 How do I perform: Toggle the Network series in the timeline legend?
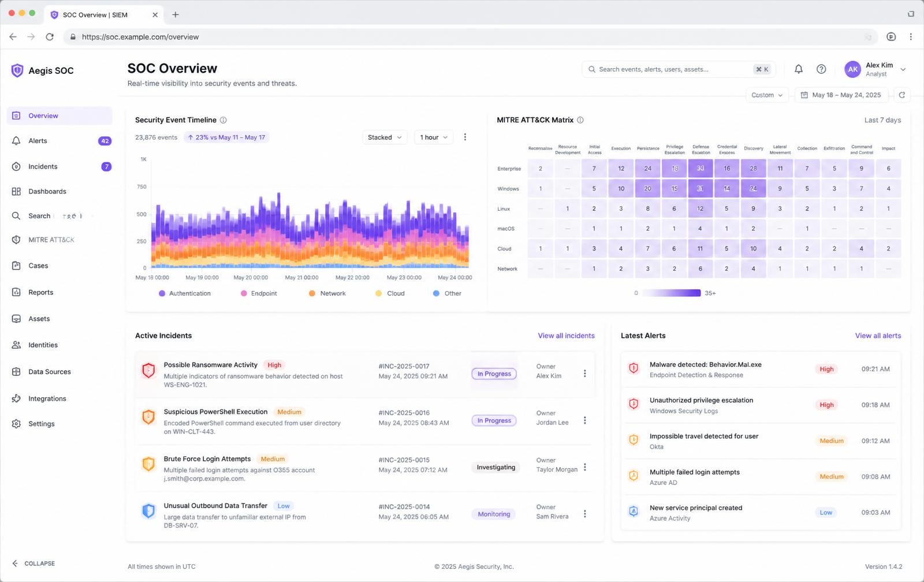click(327, 293)
